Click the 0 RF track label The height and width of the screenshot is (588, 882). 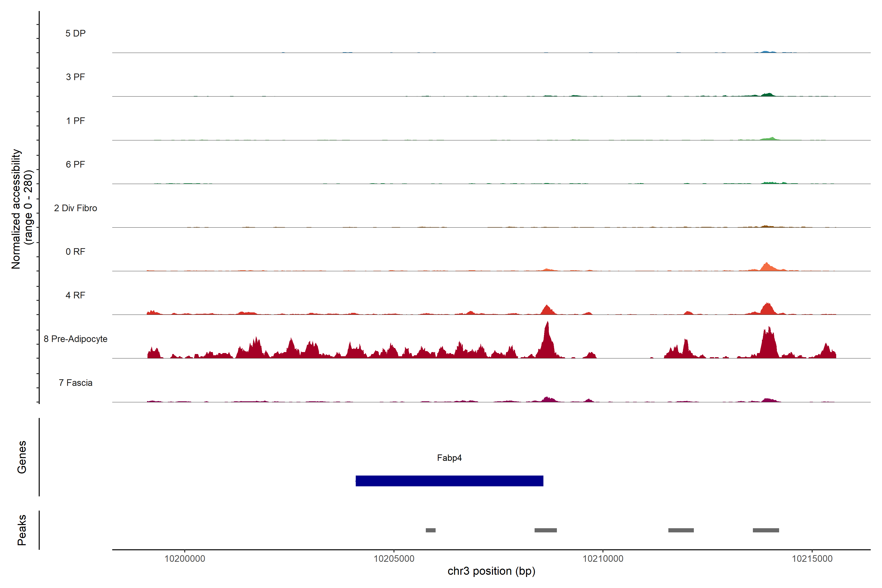(x=75, y=252)
